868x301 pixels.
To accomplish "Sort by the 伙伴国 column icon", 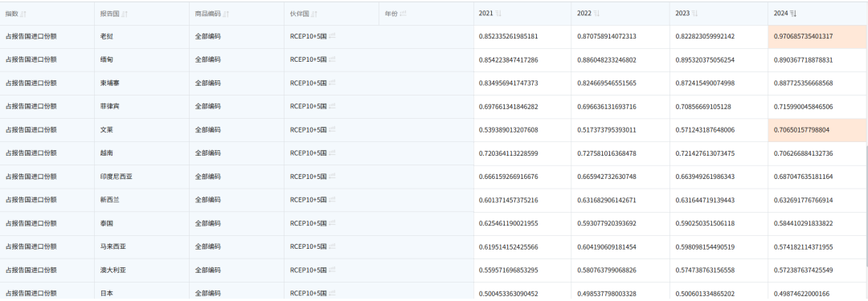I will pyautogui.click(x=314, y=14).
